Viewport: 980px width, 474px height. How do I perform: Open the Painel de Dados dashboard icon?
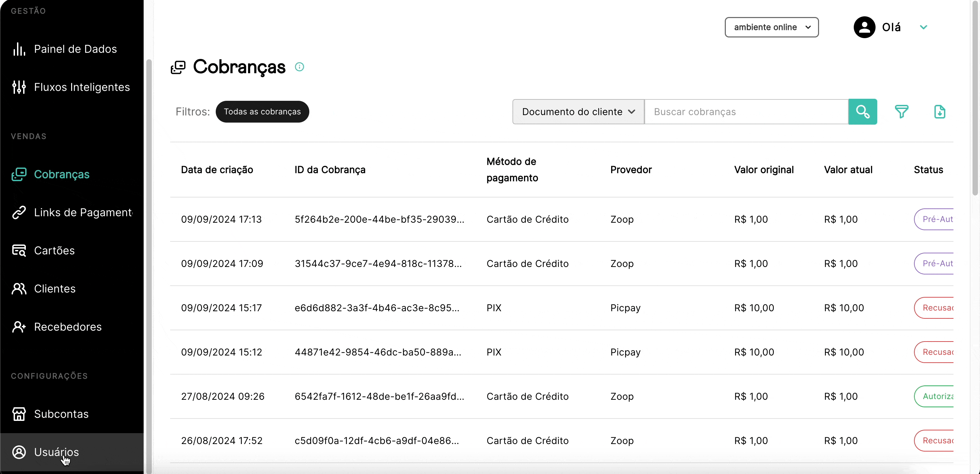(x=19, y=49)
